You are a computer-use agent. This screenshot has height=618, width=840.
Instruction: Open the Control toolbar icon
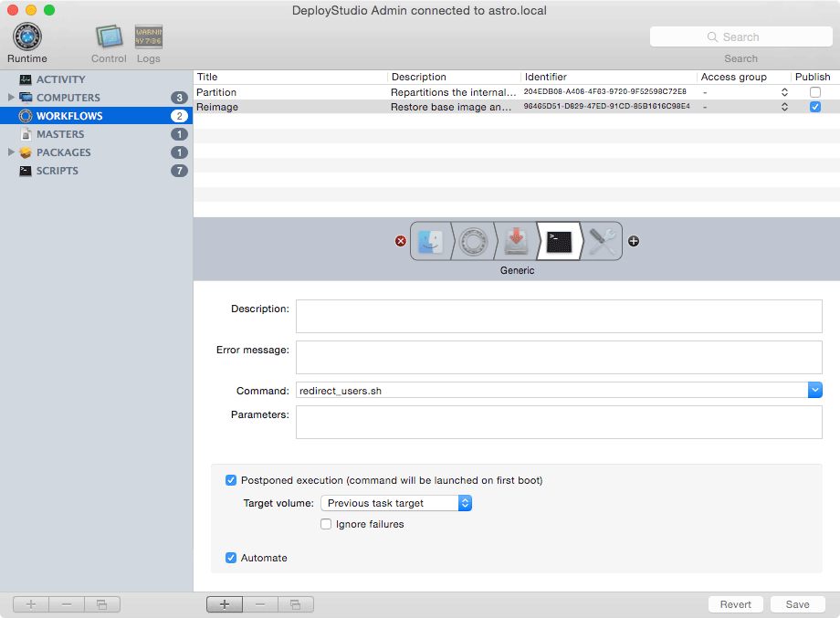click(109, 38)
